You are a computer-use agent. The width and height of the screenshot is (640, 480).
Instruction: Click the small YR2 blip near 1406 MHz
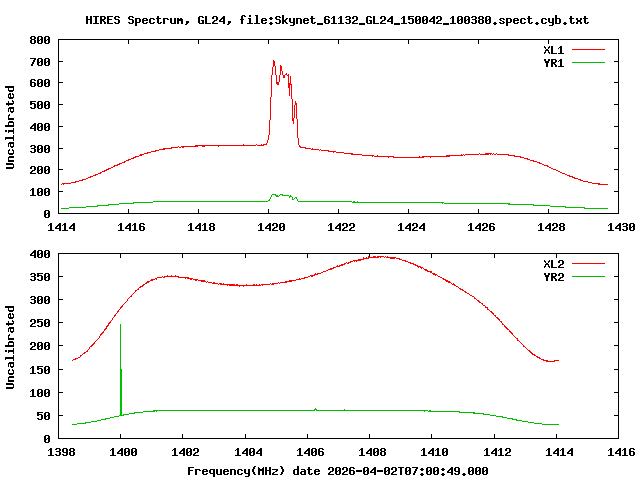tap(316, 409)
